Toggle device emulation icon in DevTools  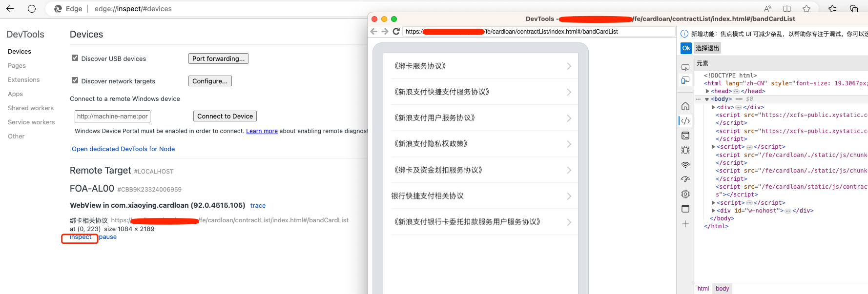coord(685,80)
